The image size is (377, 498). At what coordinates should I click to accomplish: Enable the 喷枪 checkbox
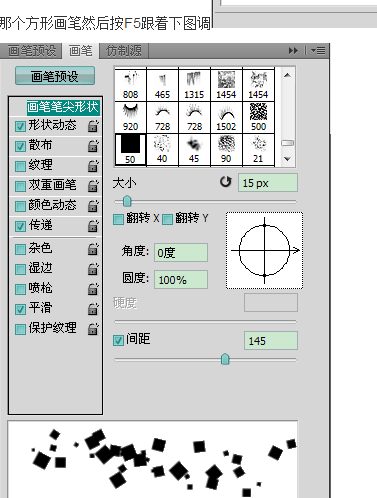click(x=20, y=289)
